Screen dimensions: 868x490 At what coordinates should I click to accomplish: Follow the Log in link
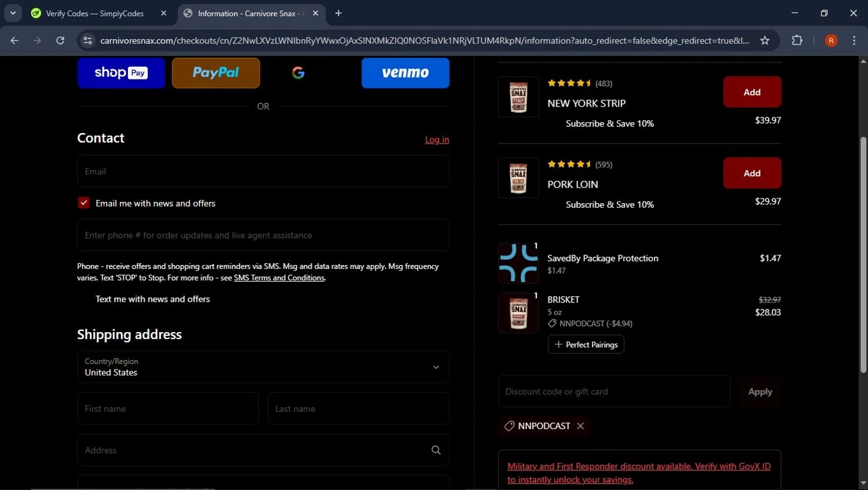point(437,139)
